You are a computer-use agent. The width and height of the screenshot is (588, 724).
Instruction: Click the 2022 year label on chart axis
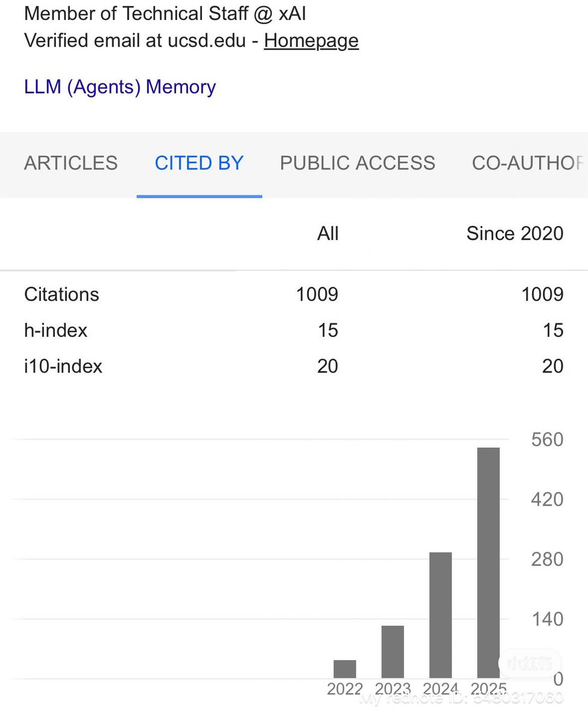pyautogui.click(x=345, y=689)
